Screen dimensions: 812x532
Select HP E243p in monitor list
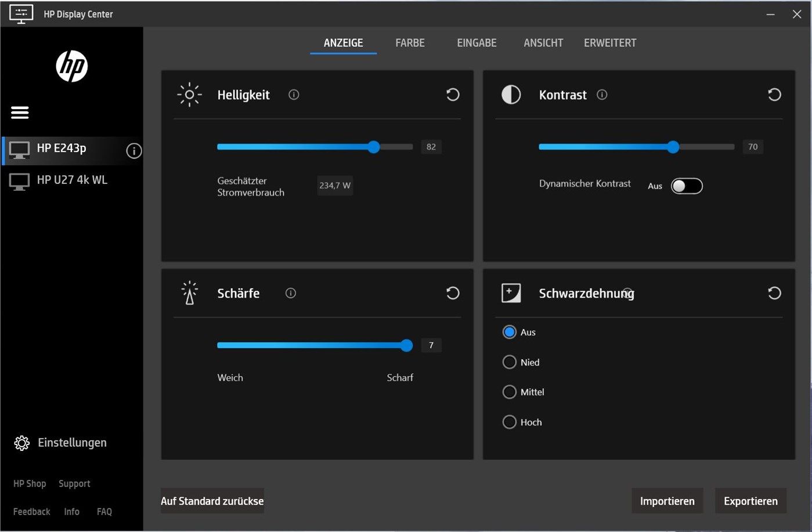coord(72,150)
